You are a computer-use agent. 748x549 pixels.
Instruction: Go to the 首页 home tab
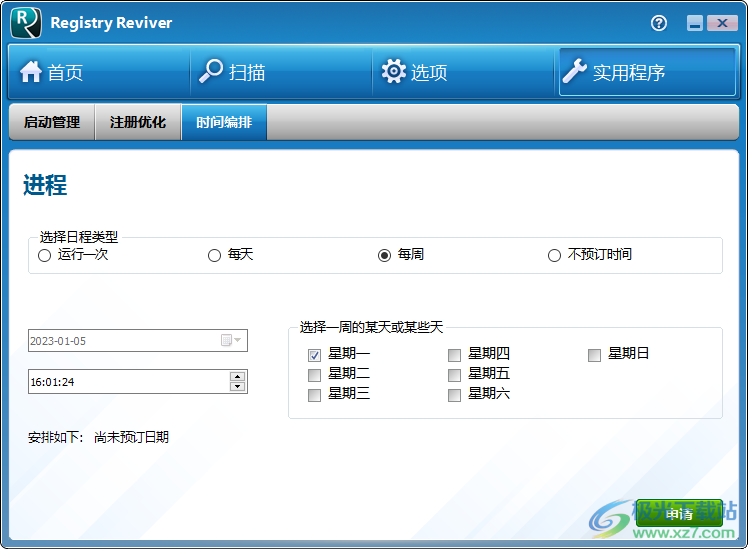99,72
